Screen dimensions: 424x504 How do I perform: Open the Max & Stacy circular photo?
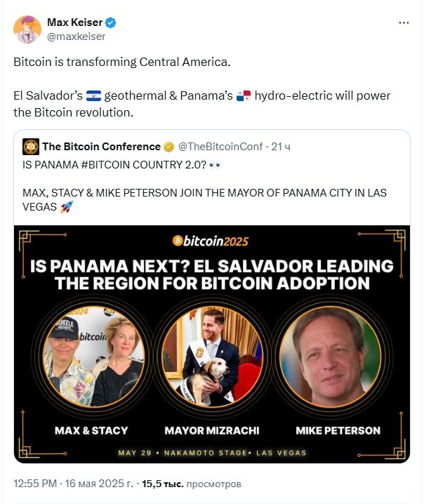tap(93, 357)
